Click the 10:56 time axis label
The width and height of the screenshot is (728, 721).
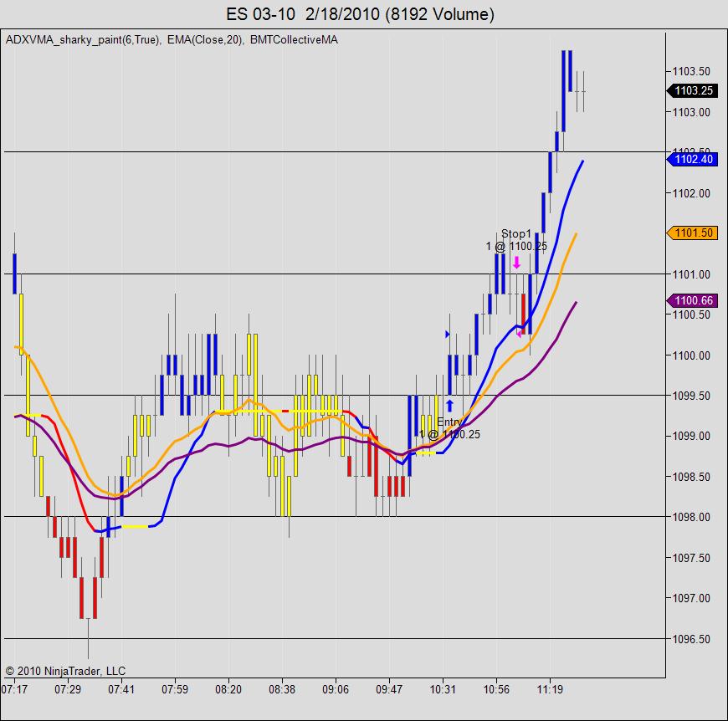click(496, 689)
